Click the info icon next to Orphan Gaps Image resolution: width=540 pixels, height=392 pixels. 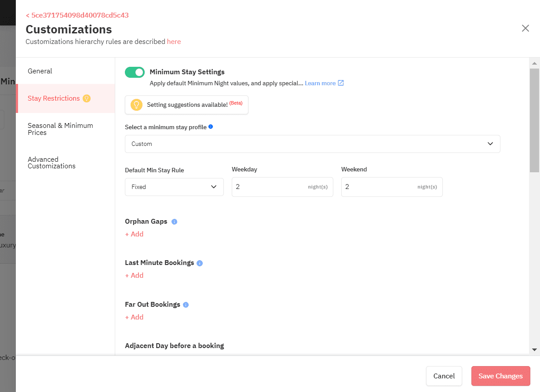(174, 222)
